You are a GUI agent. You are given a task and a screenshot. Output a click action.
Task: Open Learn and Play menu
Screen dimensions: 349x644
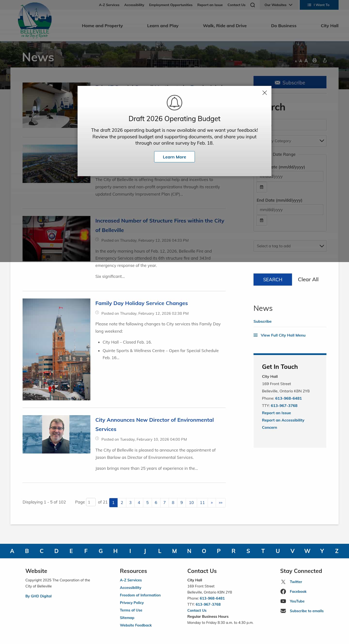[x=163, y=25]
